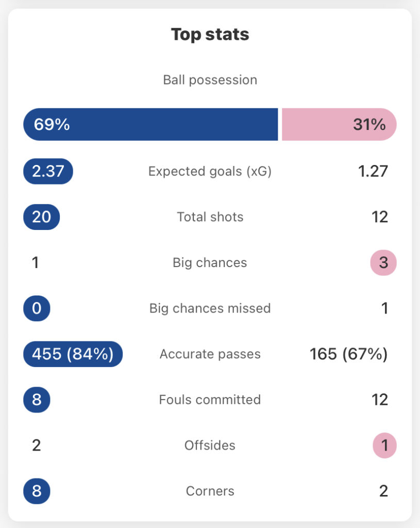Select the blue 69% possession bar
The height and width of the screenshot is (528, 420).
click(x=150, y=124)
